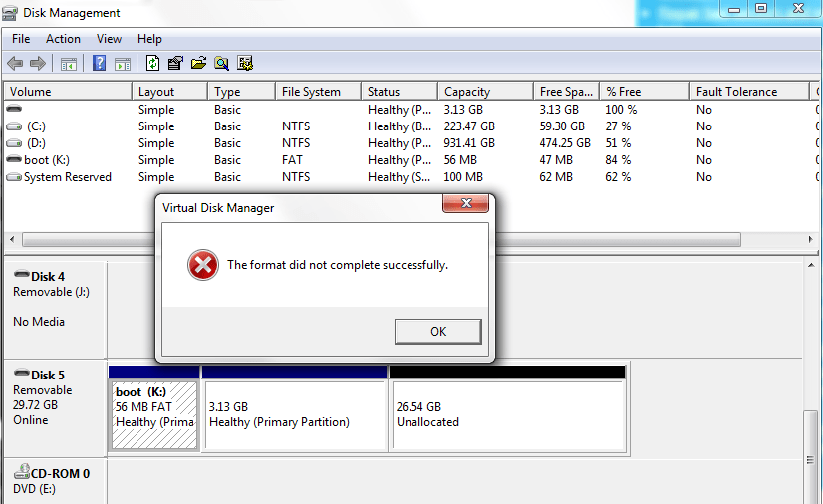Click the 474.25 GB free space cell
Image resolution: width=823 pixels, height=504 pixels.
coord(565,143)
